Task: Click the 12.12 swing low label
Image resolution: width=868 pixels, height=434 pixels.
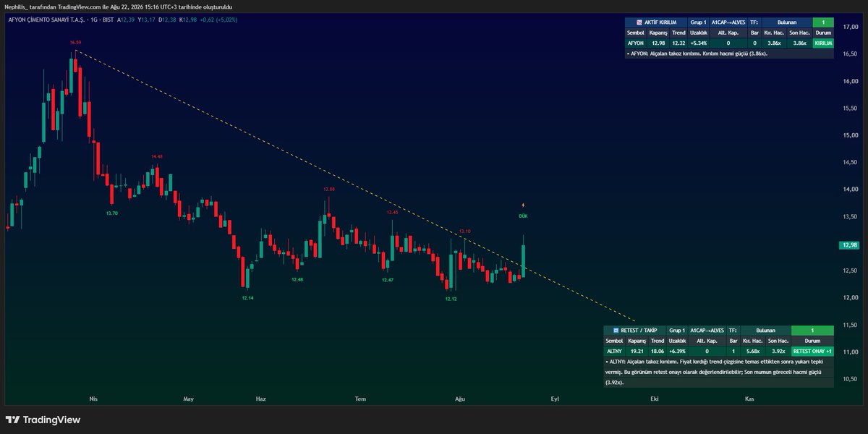Action: pyautogui.click(x=451, y=298)
